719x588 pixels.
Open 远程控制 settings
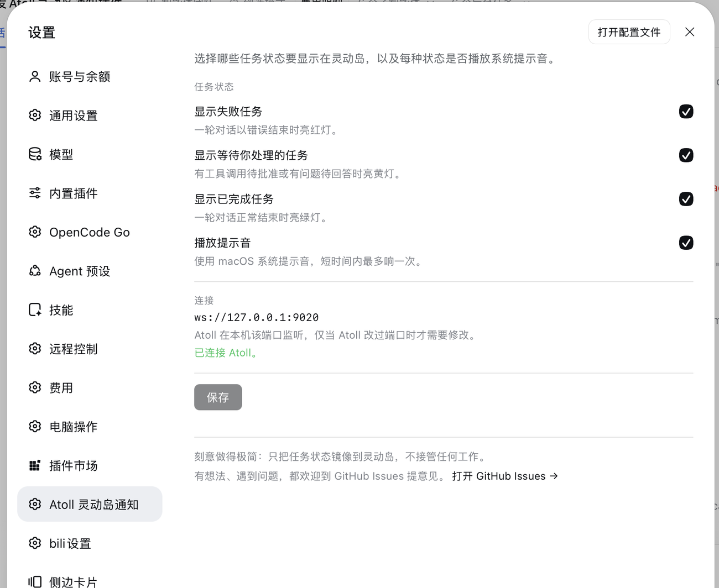coord(90,349)
